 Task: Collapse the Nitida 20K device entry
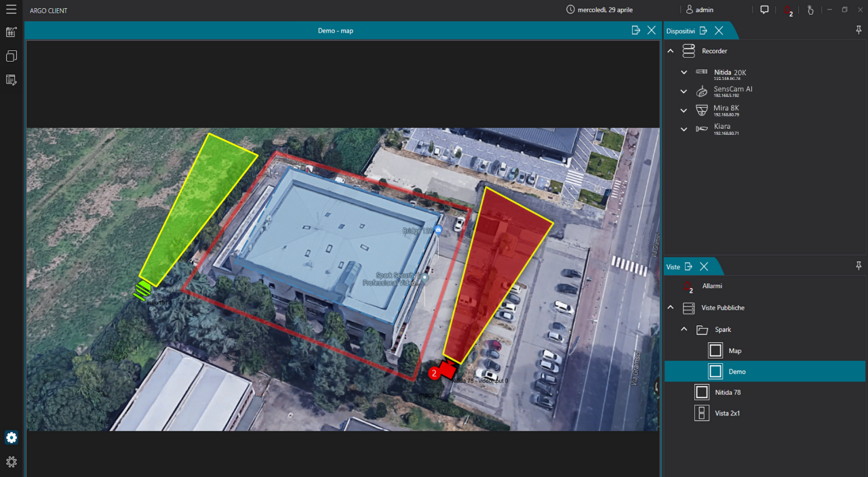point(684,72)
